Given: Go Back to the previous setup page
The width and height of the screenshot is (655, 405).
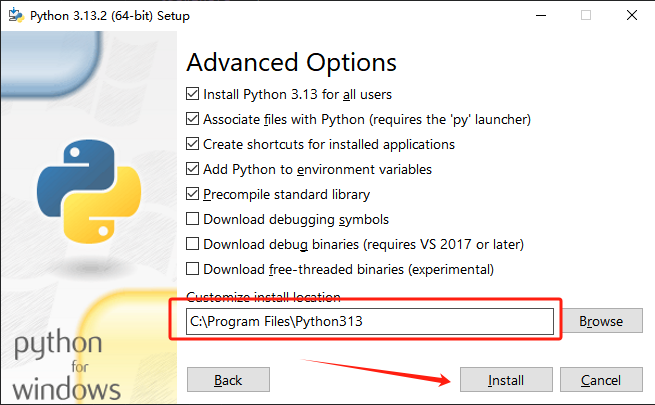Looking at the screenshot, I should (228, 380).
